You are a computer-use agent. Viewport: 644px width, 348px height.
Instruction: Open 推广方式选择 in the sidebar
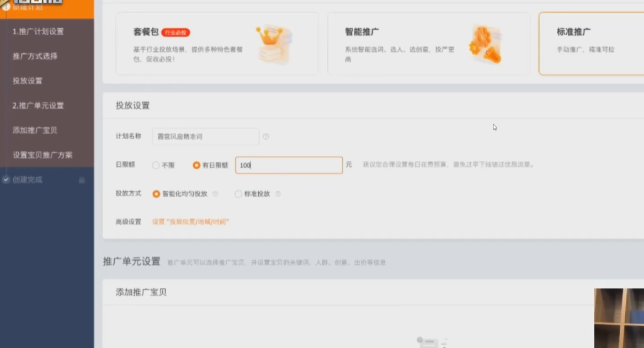tap(35, 56)
